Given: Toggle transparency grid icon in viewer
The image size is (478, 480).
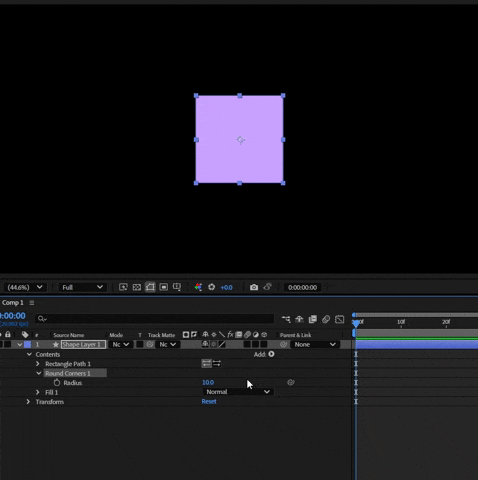Looking at the screenshot, I should pyautogui.click(x=137, y=287).
